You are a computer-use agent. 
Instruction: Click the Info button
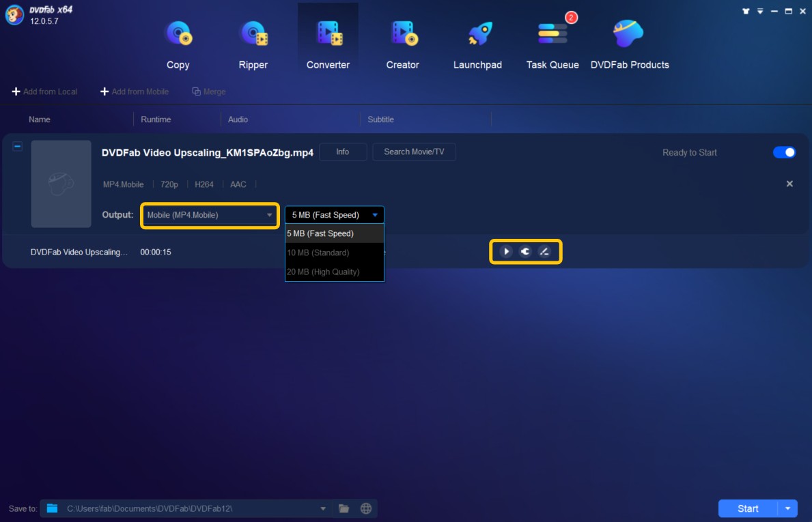(x=343, y=152)
